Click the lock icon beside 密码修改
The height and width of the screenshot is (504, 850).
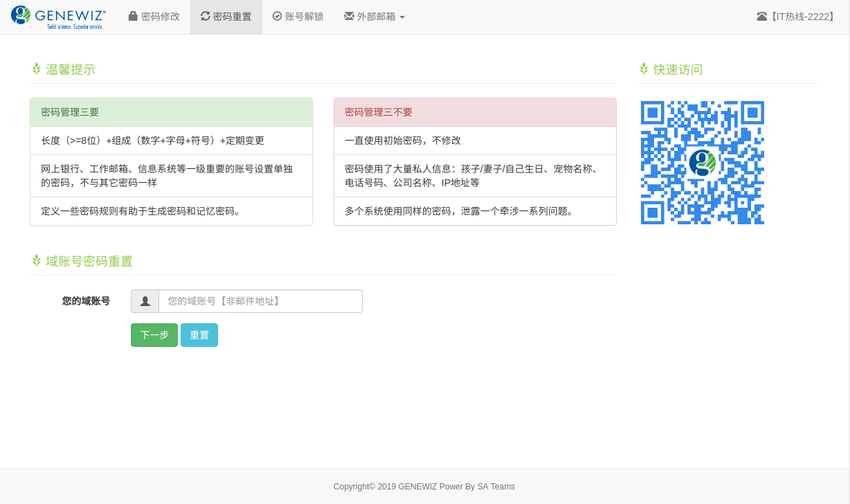[x=132, y=17]
